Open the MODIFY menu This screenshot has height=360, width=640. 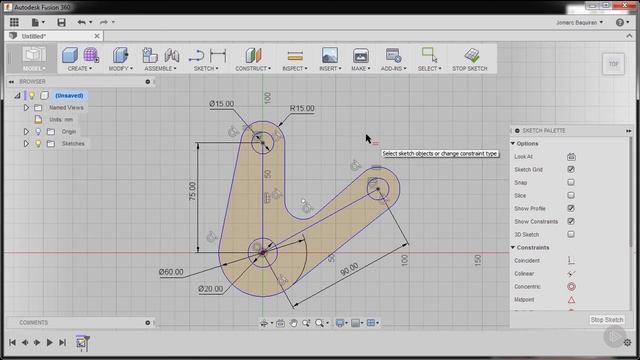pos(120,69)
